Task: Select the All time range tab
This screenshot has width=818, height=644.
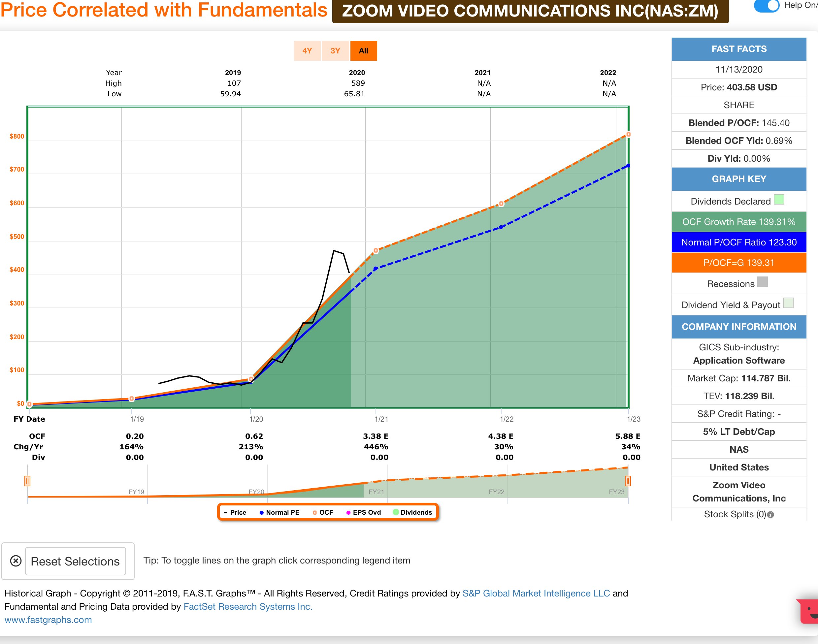Action: pos(363,51)
